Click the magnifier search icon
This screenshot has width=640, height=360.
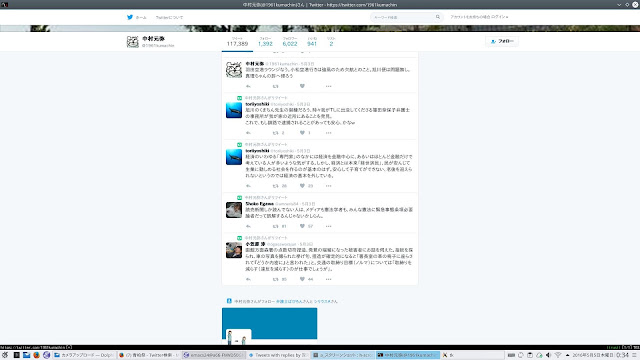coord(438,17)
